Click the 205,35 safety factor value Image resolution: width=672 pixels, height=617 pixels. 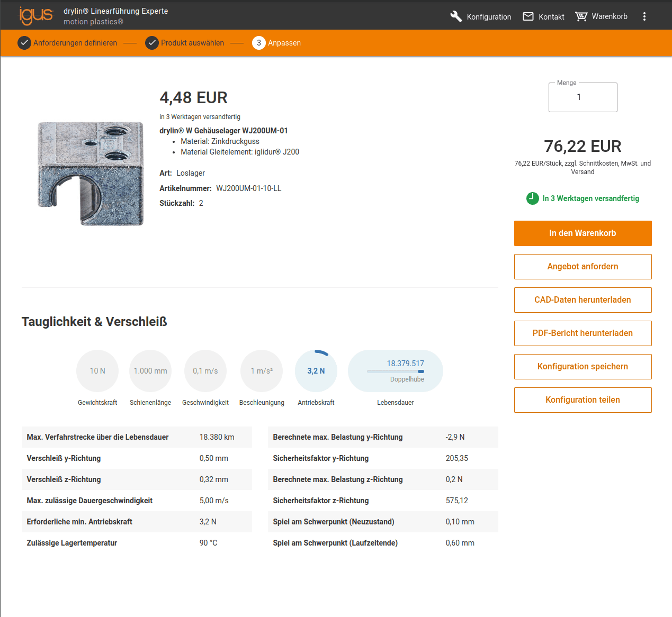tap(456, 458)
